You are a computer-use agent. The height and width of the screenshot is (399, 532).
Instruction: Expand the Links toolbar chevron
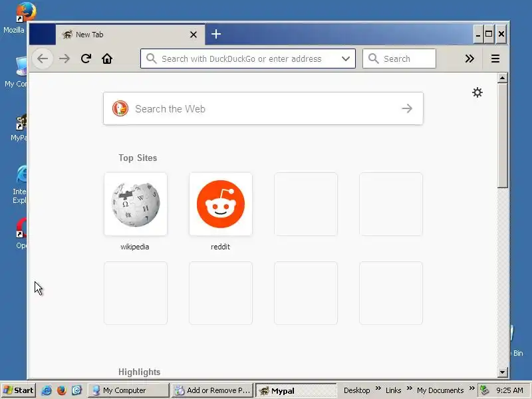(409, 388)
